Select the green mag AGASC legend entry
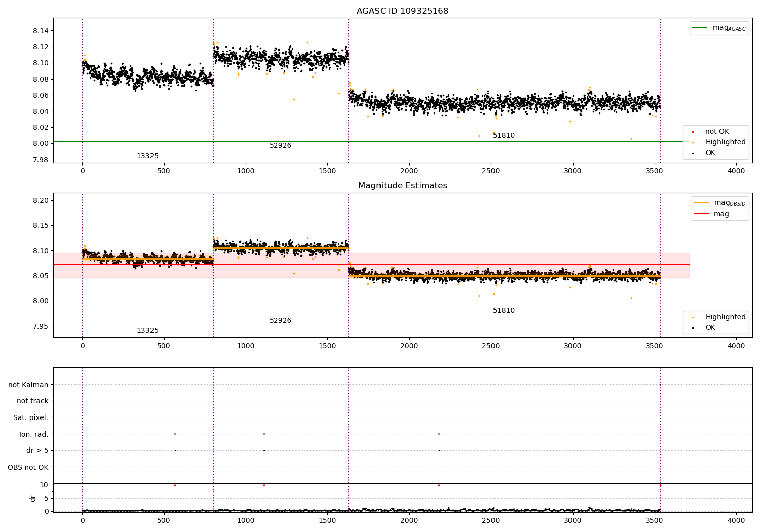Screen dimensions: 760x532 [719, 28]
